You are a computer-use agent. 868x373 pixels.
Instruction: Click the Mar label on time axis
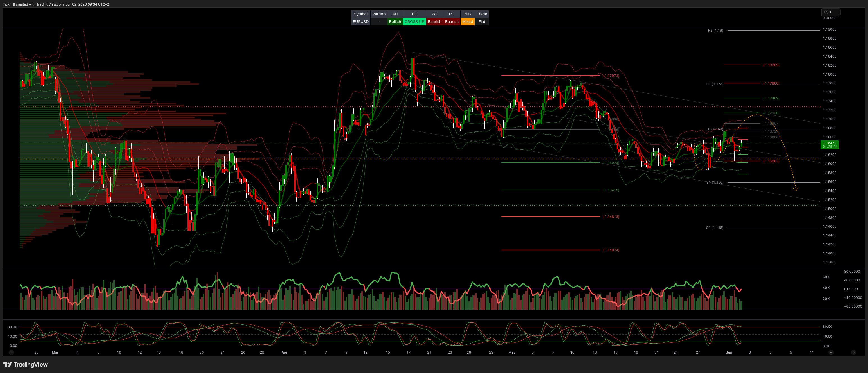pyautogui.click(x=55, y=352)
